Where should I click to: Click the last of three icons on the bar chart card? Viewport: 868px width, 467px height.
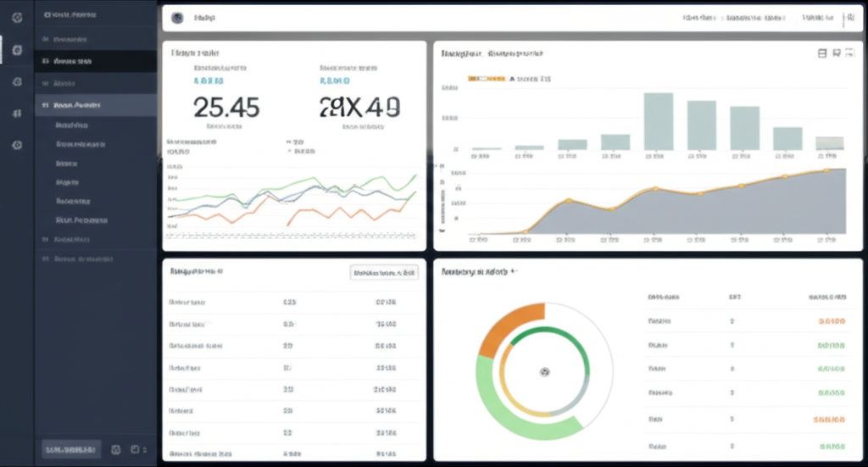click(x=849, y=53)
